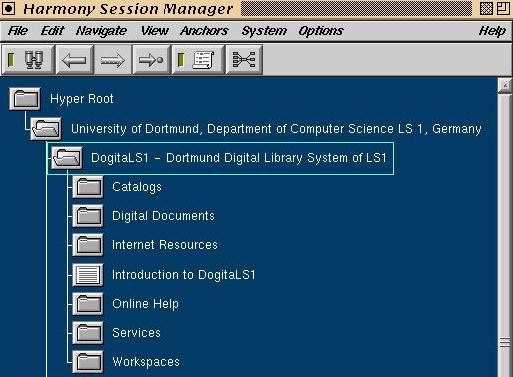Open the search tool with binoculars icon

(28, 60)
